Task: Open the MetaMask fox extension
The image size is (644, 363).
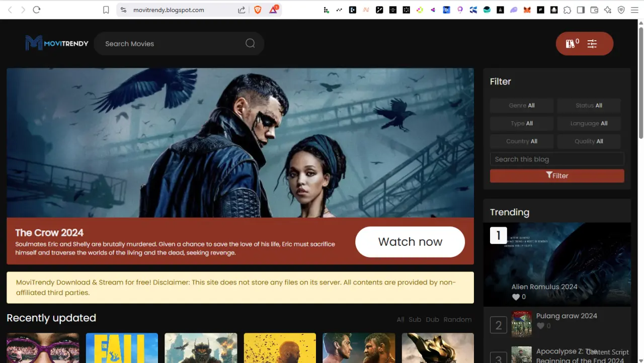Action: pos(527,10)
